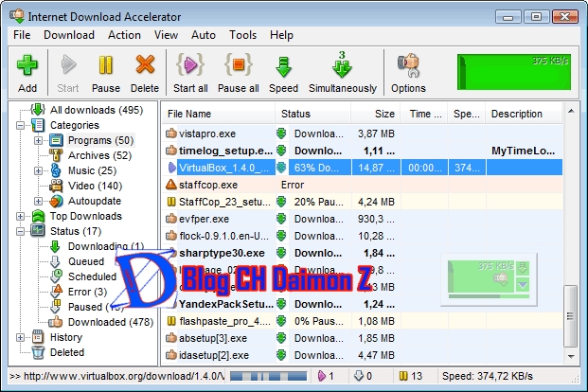This screenshot has width=588, height=392.
Task: Select the Downloaded (478) status filter
Action: (x=111, y=322)
